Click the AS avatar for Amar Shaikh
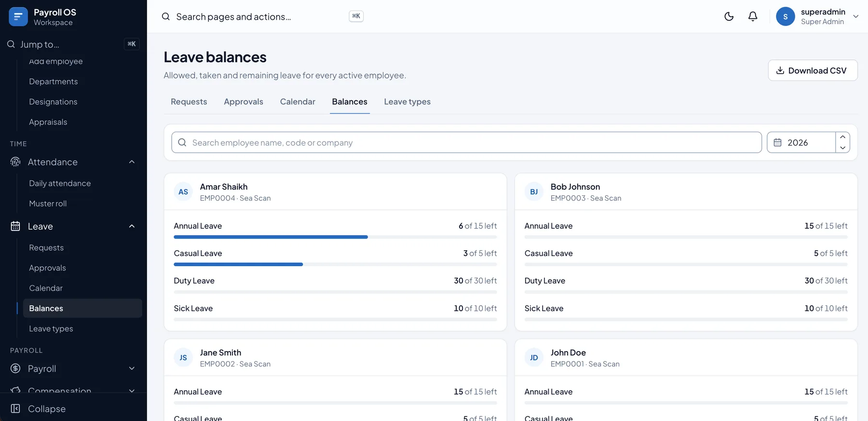This screenshot has width=868, height=421. pyautogui.click(x=183, y=192)
